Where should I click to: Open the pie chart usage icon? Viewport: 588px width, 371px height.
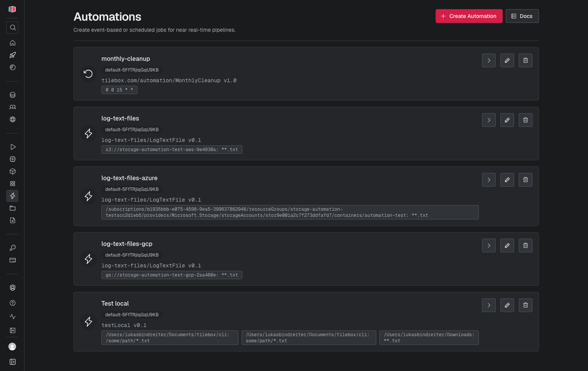pos(12,67)
